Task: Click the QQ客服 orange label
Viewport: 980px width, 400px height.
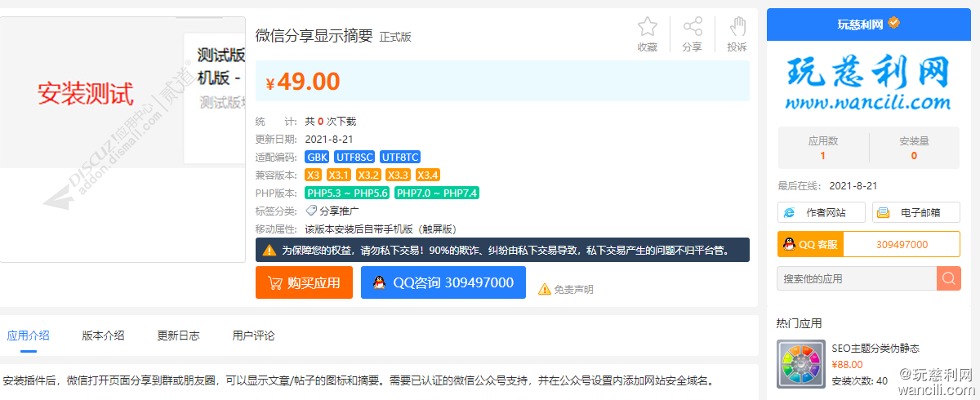Action: [x=810, y=244]
